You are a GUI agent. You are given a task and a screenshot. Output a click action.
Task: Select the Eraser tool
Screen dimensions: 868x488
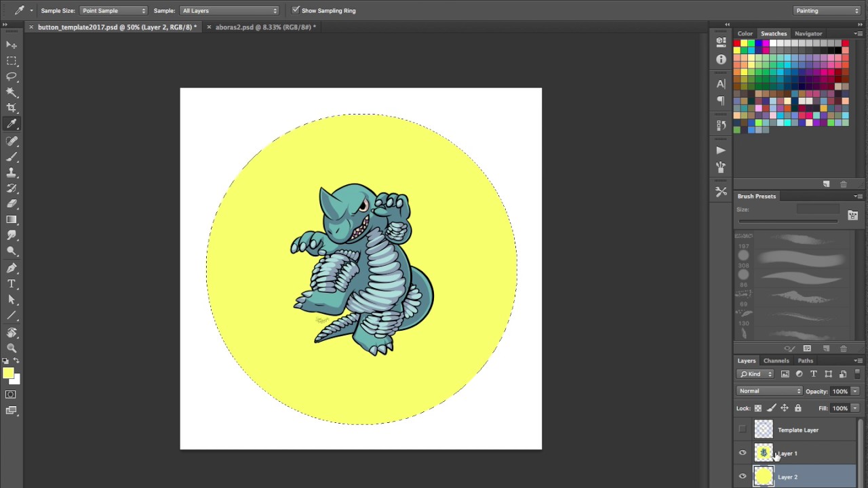pos(12,203)
